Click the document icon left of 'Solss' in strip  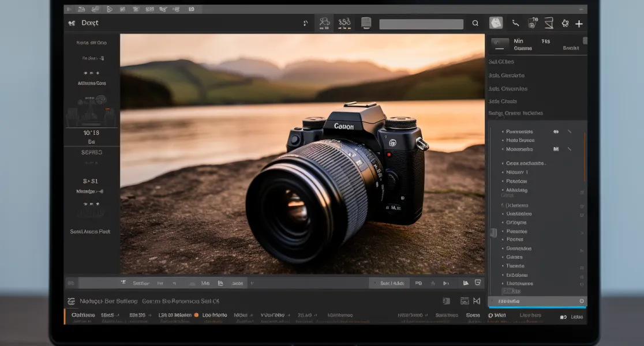(220, 283)
